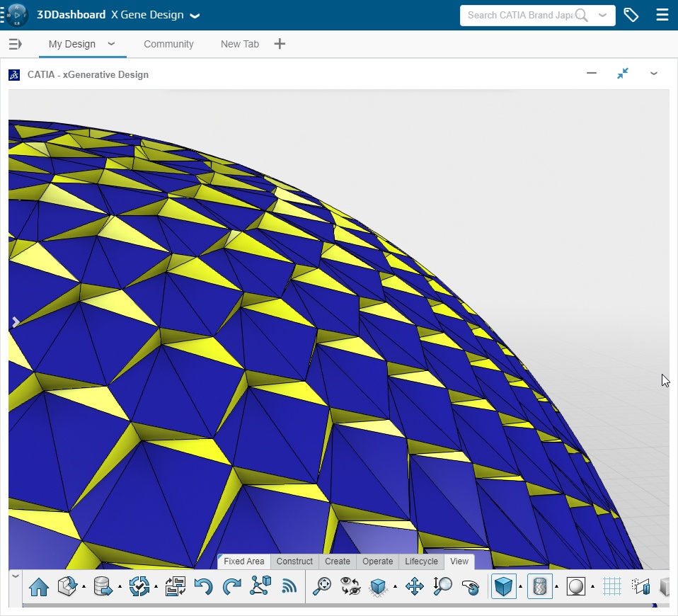Screen dimensions: 678x616
Task: Click the cube on ground view icon
Action: pyautogui.click(x=379, y=588)
